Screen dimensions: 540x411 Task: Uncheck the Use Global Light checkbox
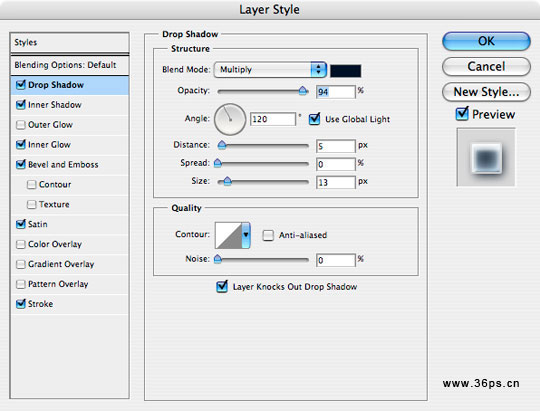[x=314, y=119]
